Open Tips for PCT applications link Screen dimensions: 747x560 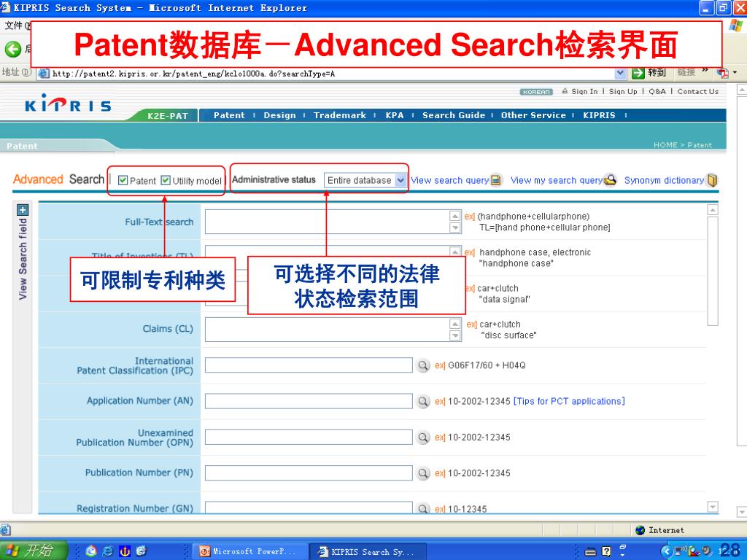click(x=569, y=402)
